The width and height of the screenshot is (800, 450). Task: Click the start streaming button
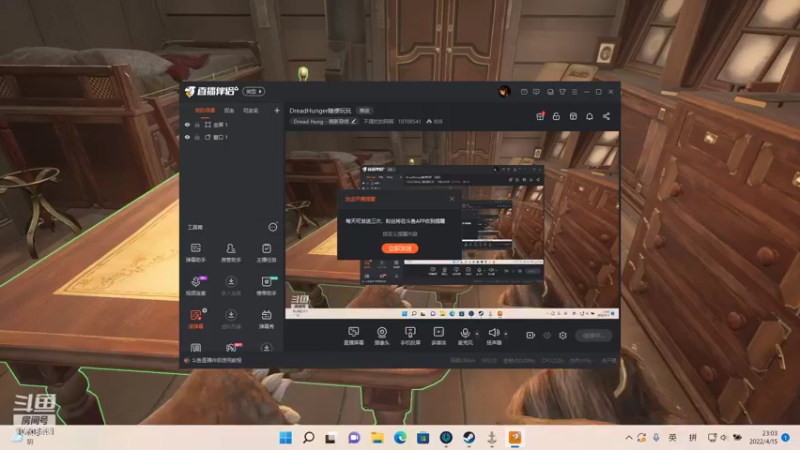tap(593, 335)
